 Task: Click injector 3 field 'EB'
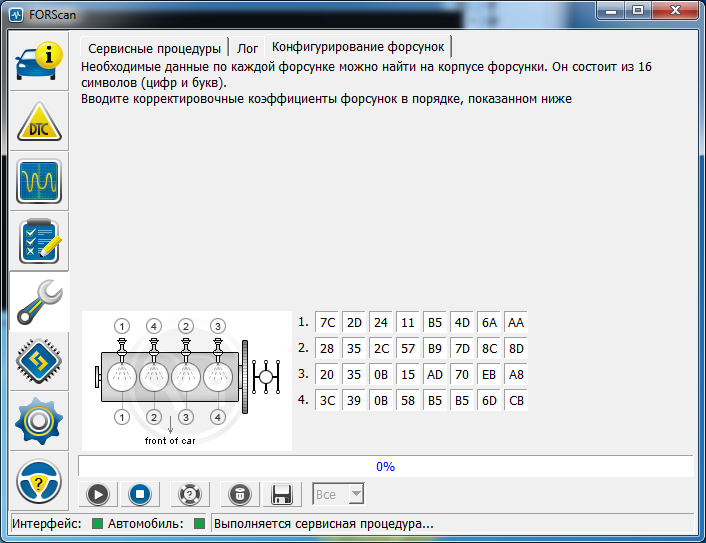click(489, 375)
